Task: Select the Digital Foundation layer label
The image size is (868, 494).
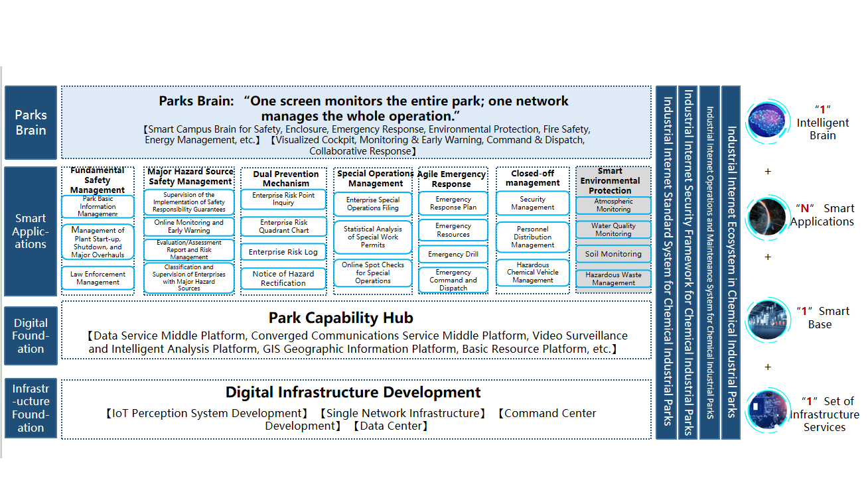Action: pos(31,336)
